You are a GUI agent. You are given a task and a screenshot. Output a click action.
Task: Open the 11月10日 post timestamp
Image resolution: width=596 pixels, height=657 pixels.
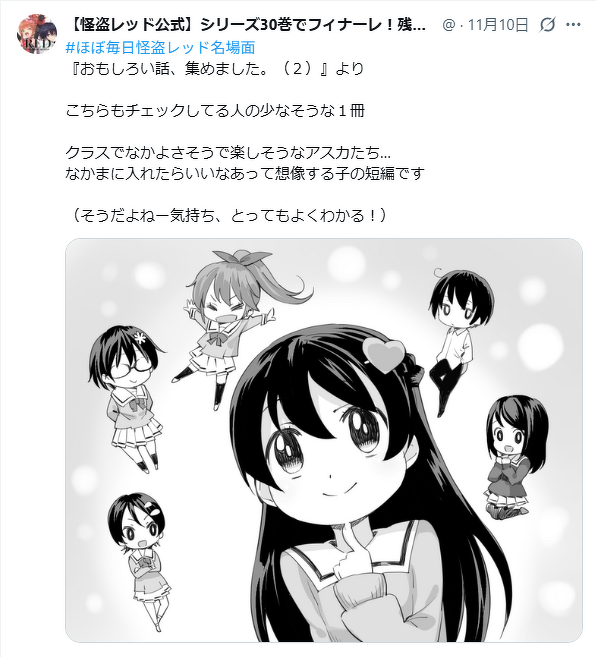click(498, 25)
